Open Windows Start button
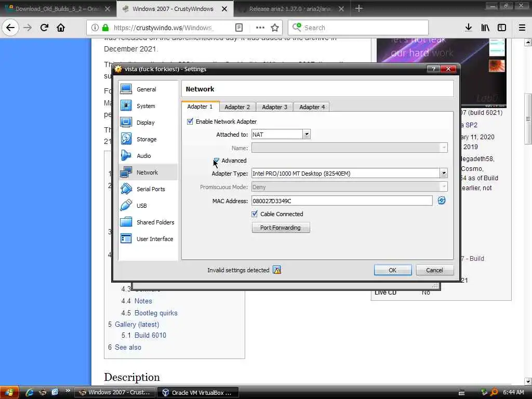Screen dimensions: 532x399 [9, 393]
